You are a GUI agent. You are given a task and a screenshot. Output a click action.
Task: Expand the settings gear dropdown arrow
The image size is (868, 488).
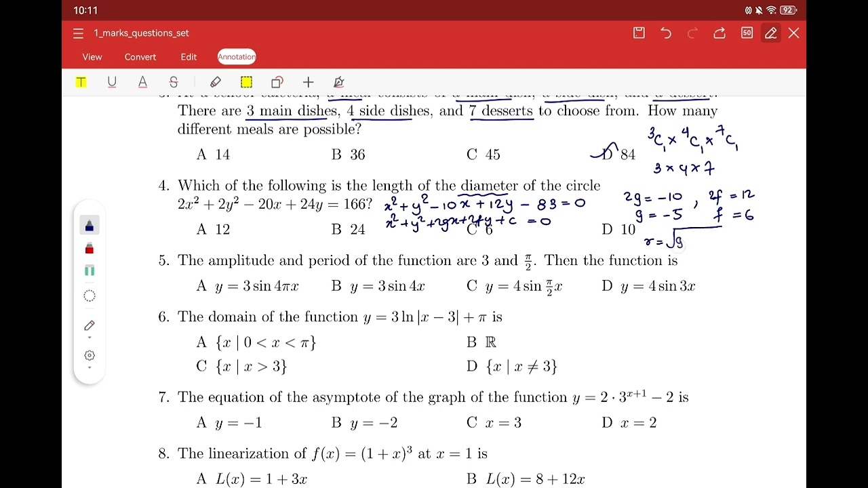click(90, 368)
